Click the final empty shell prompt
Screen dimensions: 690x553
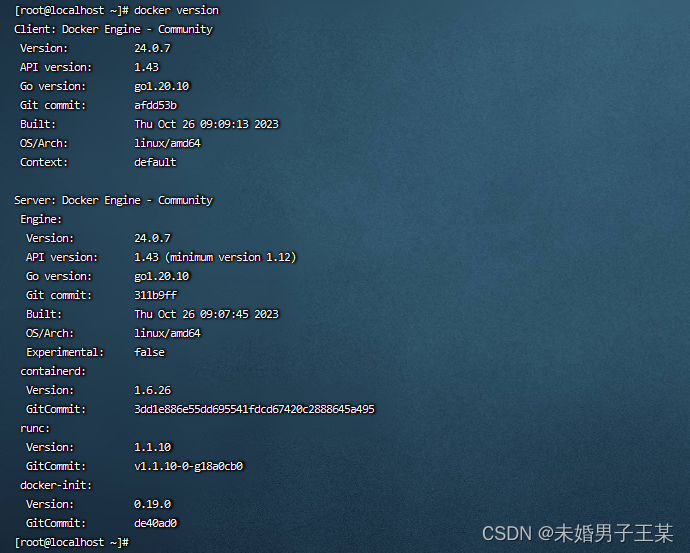[72, 542]
